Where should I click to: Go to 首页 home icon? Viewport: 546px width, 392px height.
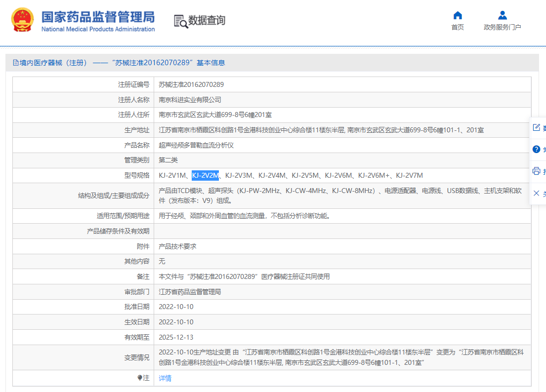click(x=458, y=15)
